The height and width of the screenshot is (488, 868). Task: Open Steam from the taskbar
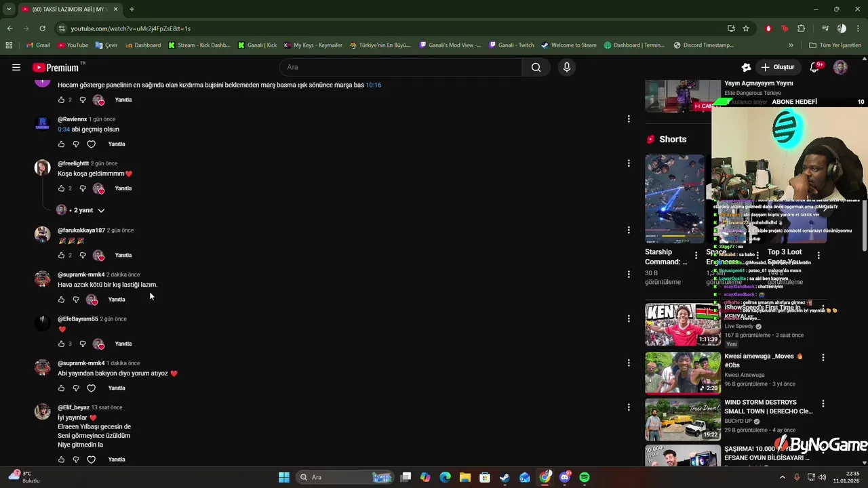(505, 477)
